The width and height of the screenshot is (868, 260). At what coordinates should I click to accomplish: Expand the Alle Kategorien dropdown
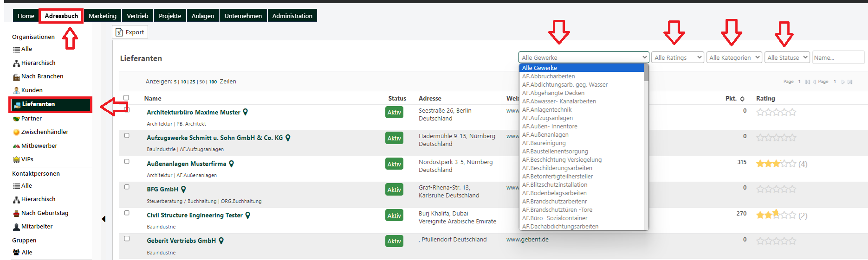[734, 57]
